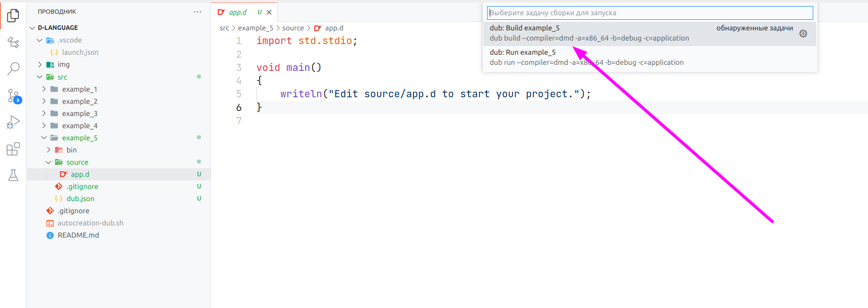
Task: Close the app.d editor tab
Action: [x=269, y=12]
